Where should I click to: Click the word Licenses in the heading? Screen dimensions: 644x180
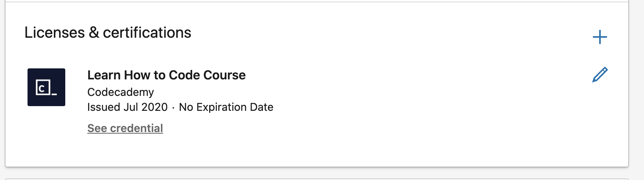point(55,33)
